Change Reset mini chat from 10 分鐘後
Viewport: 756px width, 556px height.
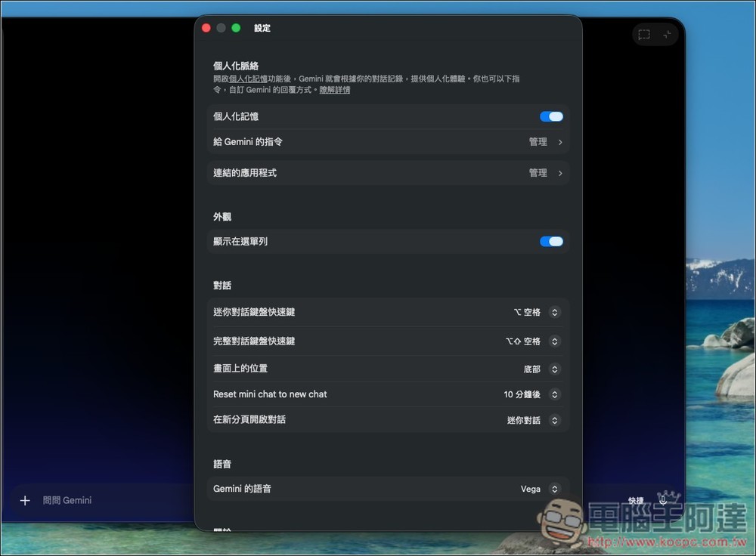click(554, 394)
